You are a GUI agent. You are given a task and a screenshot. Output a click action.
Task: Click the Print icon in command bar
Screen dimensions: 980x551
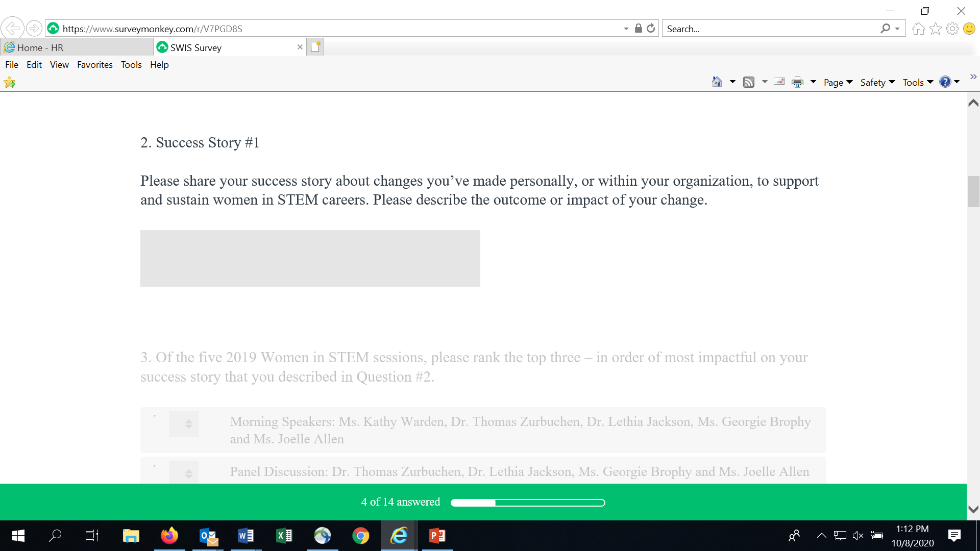797,82
